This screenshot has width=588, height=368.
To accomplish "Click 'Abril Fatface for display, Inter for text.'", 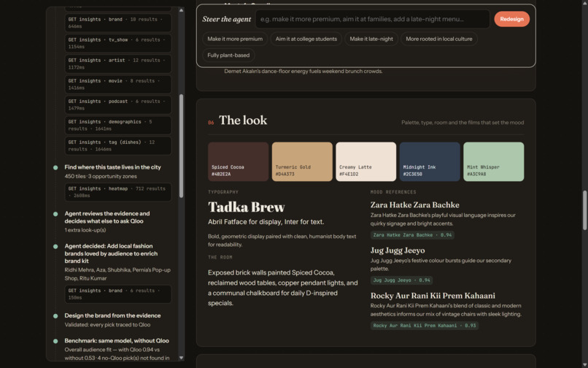I will coord(266,221).
